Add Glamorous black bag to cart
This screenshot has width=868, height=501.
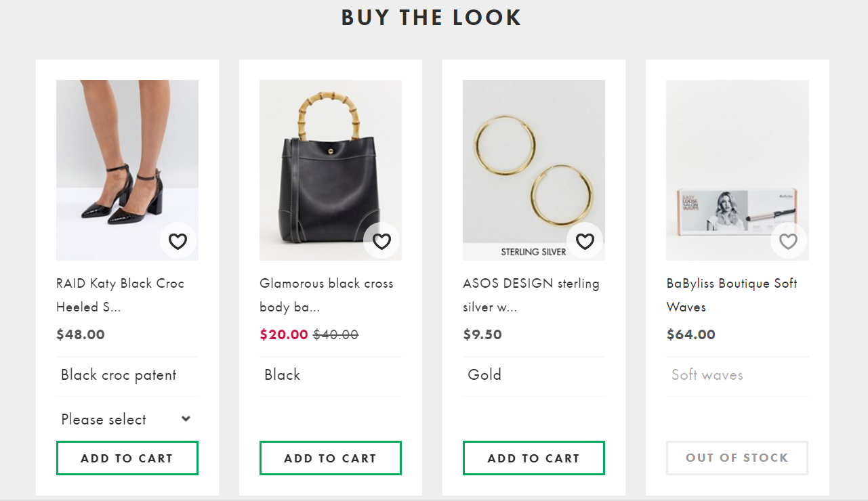pos(330,458)
